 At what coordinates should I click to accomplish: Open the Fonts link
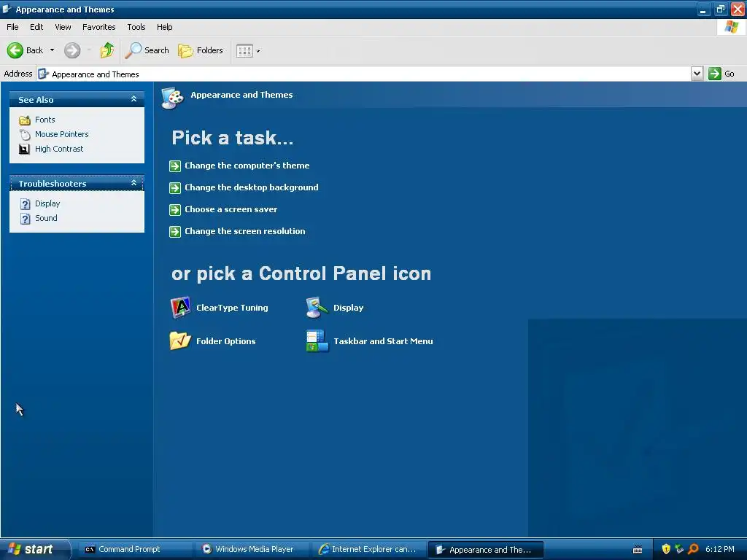(44, 120)
